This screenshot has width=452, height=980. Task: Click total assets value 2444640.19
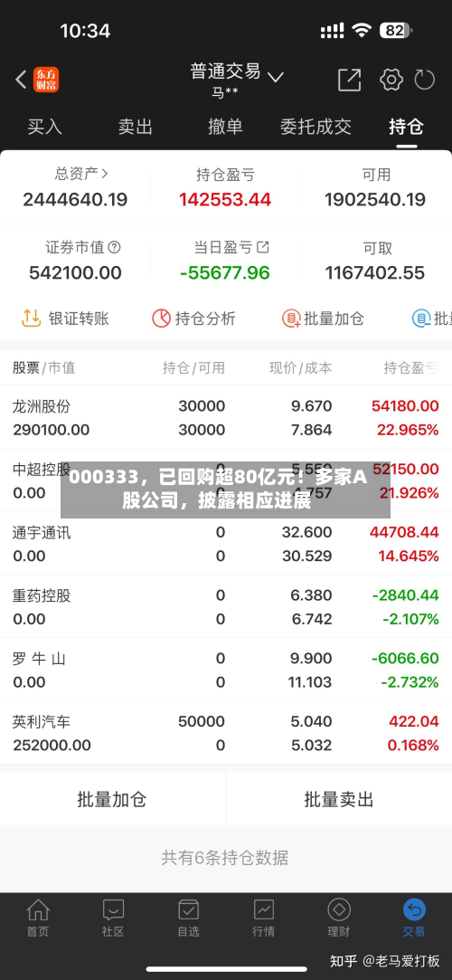pos(75,200)
